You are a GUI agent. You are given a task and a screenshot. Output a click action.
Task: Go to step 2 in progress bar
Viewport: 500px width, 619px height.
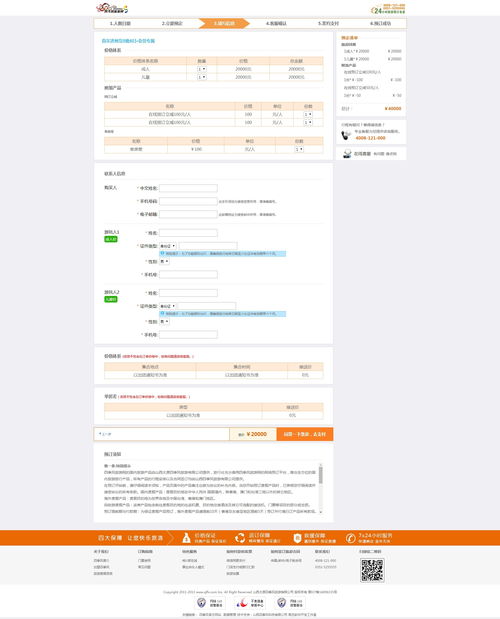click(x=172, y=23)
